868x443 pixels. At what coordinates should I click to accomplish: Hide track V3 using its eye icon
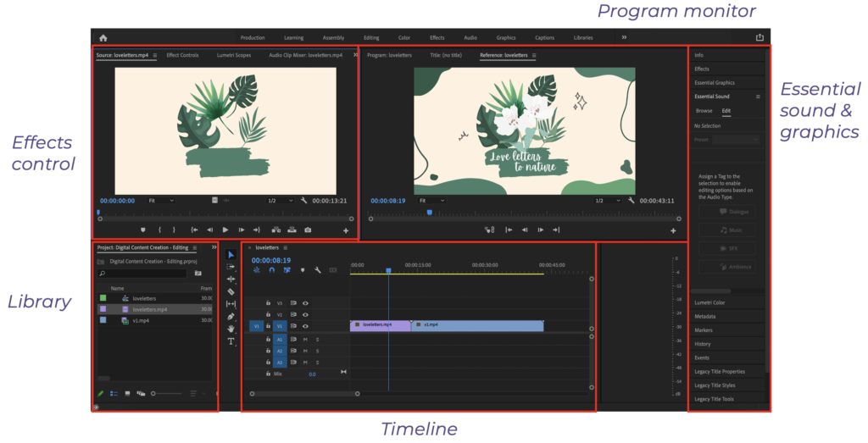[305, 302]
